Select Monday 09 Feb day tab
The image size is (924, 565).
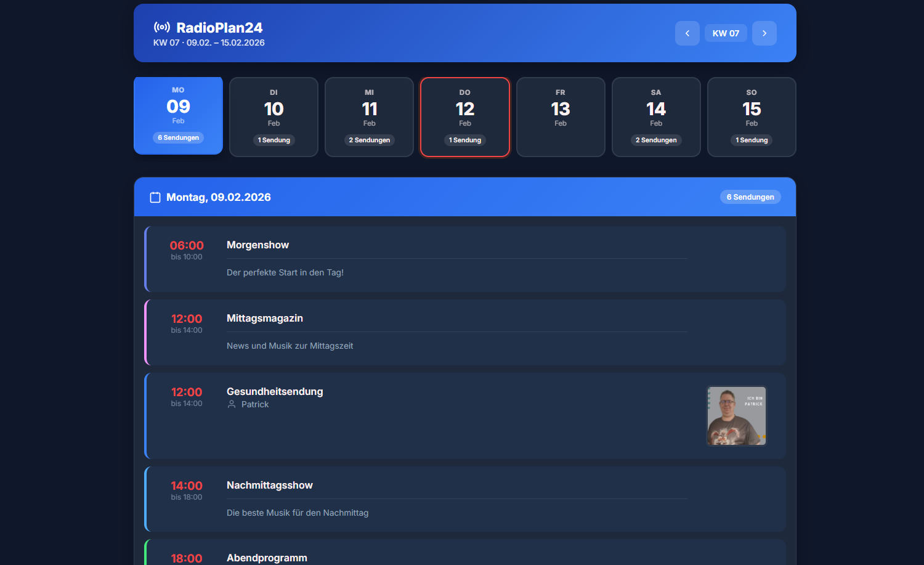click(178, 116)
